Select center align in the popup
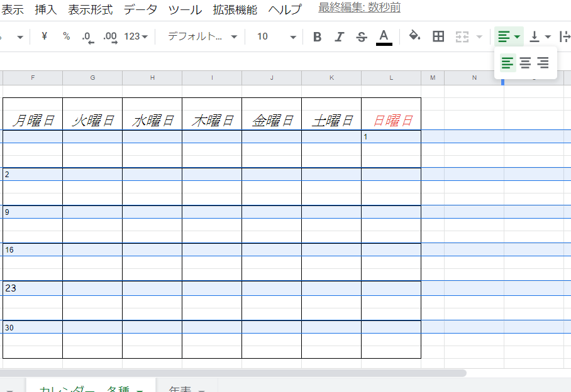 pyautogui.click(x=525, y=63)
